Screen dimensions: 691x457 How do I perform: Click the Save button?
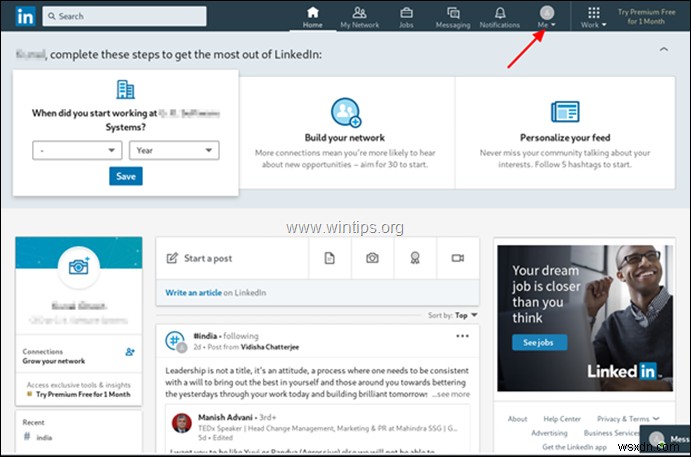[126, 176]
